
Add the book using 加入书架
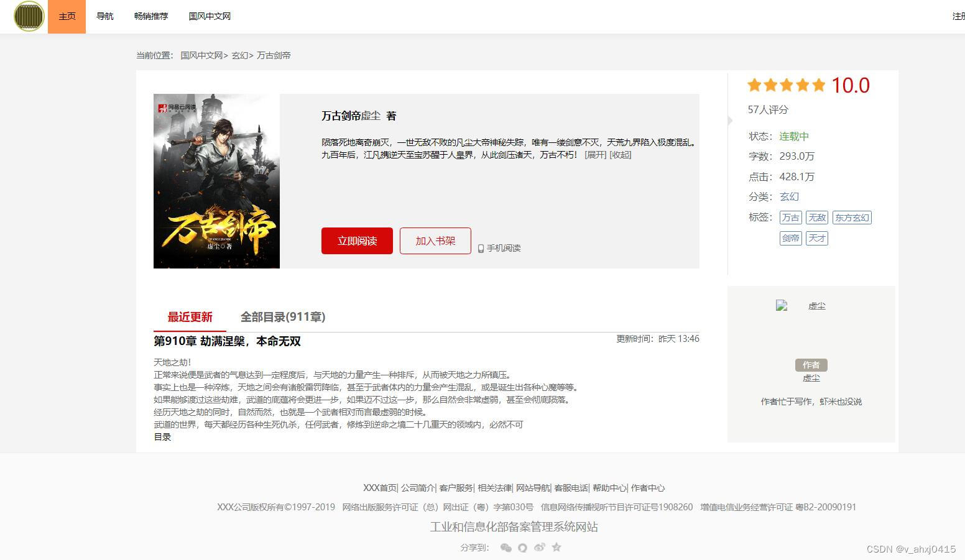point(435,241)
